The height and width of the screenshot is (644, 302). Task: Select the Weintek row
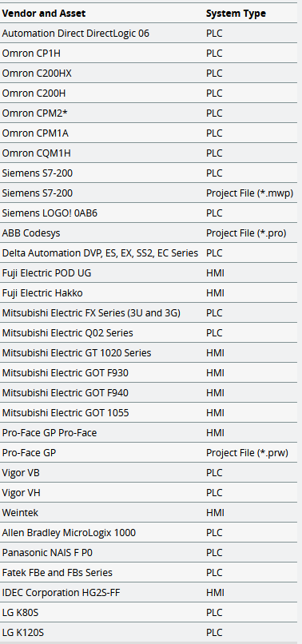[x=149, y=513]
